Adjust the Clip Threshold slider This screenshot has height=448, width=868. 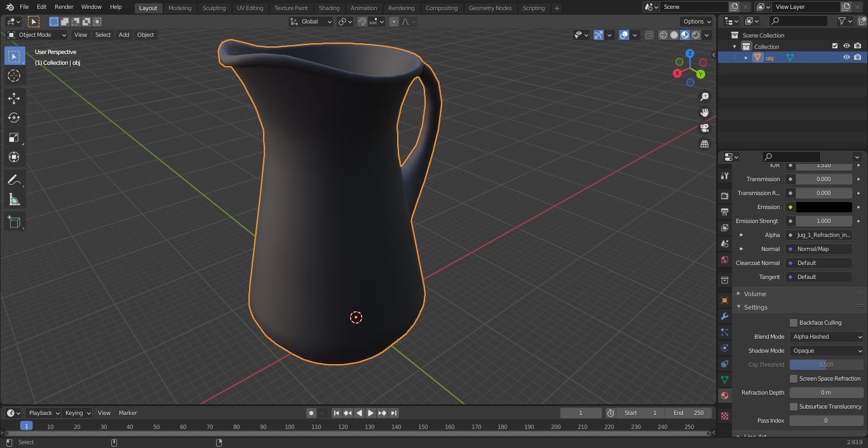827,365
